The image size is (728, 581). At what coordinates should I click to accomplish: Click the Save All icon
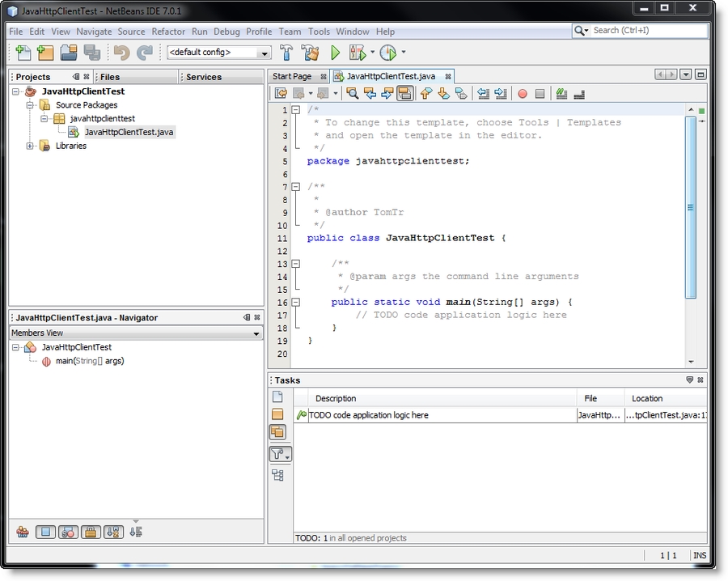[x=91, y=53]
